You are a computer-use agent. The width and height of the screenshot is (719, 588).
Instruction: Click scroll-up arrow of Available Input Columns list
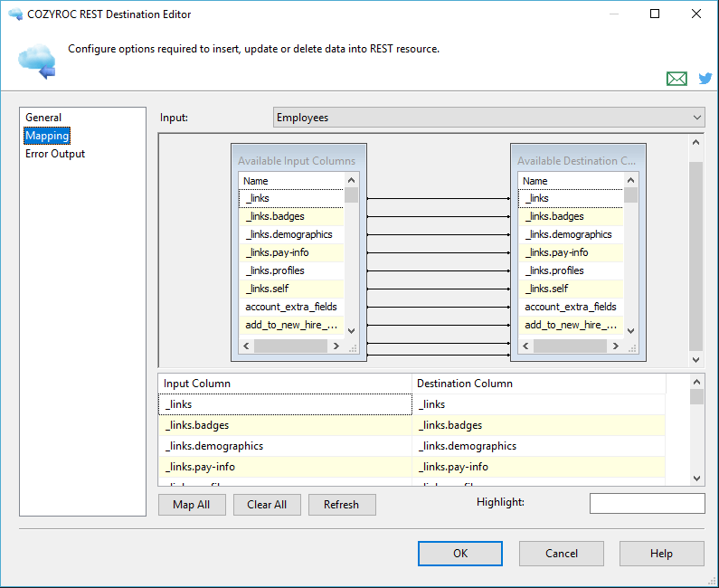tap(351, 180)
